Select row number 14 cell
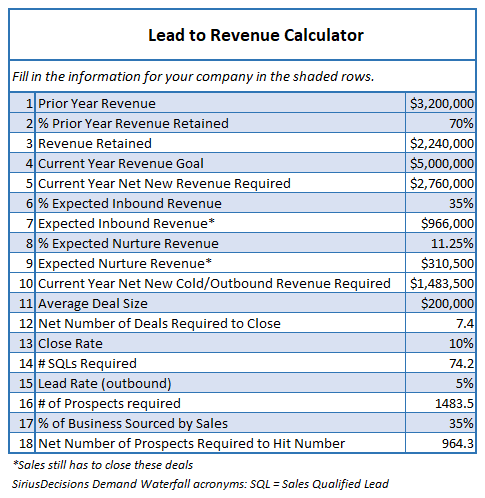Image resolution: width=485 pixels, height=498 pixels. (x=22, y=363)
